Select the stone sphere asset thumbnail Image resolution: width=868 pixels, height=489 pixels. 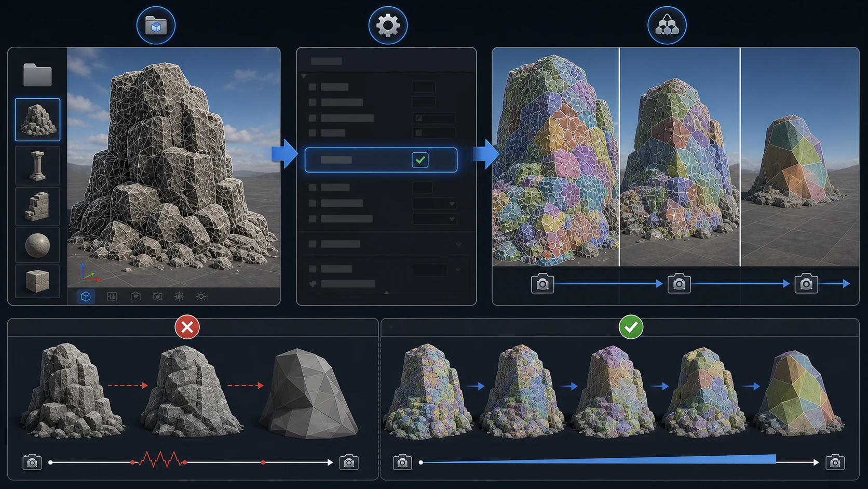click(x=37, y=245)
